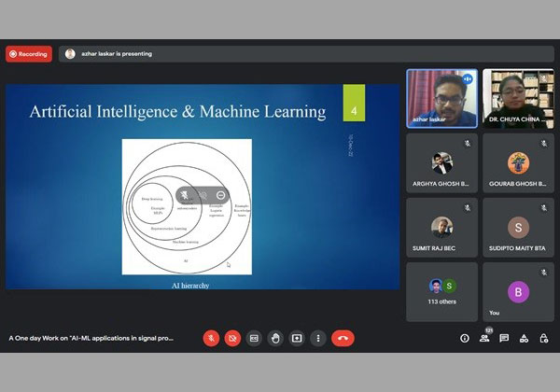The height and width of the screenshot is (392, 560).
Task: Toggle the microphone mute button
Action: point(211,338)
